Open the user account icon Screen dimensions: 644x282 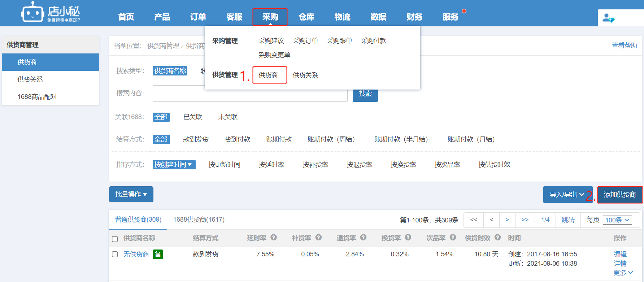coord(609,18)
